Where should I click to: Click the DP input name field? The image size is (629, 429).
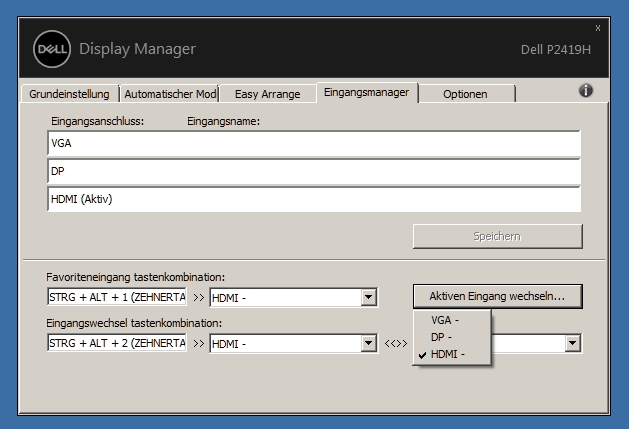click(x=314, y=171)
